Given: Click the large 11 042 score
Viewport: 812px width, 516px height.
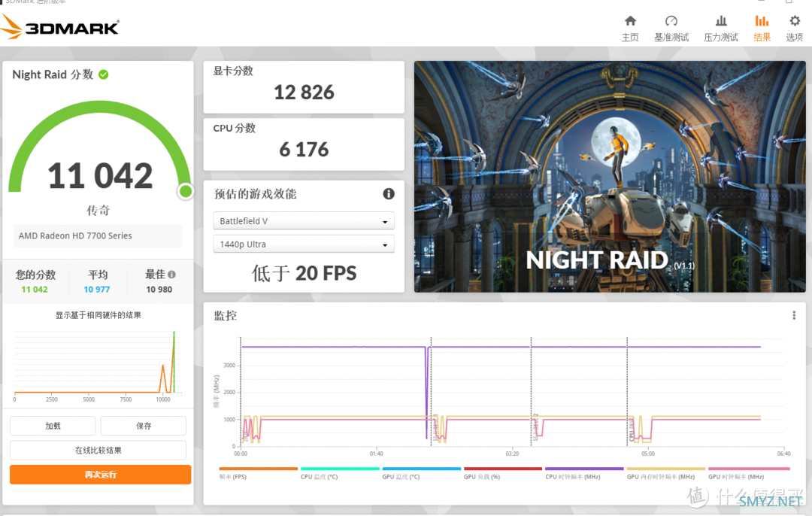Looking at the screenshot, I should (x=100, y=175).
